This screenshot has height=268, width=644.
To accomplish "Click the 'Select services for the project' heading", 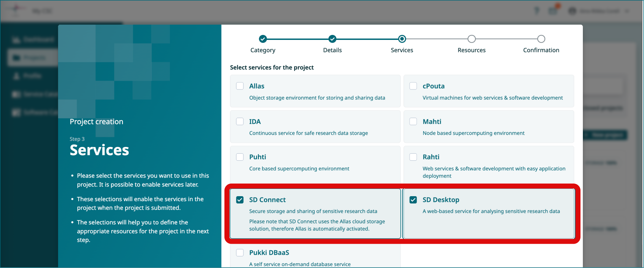I will point(272,67).
